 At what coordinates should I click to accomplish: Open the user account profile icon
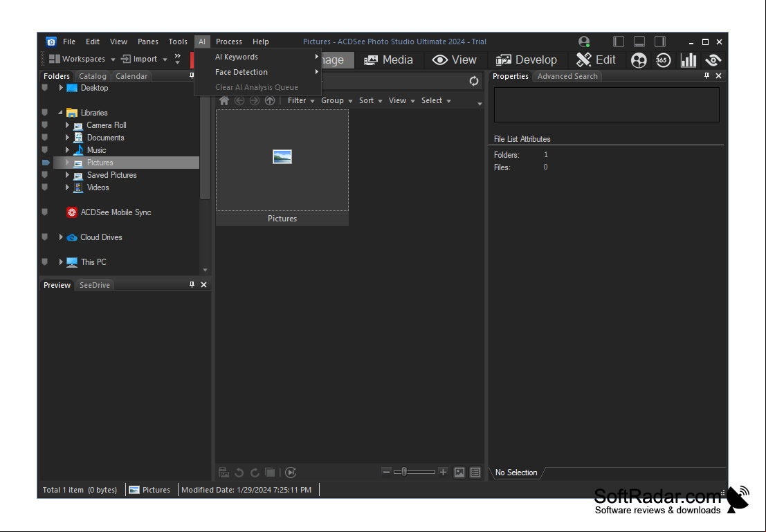[584, 42]
